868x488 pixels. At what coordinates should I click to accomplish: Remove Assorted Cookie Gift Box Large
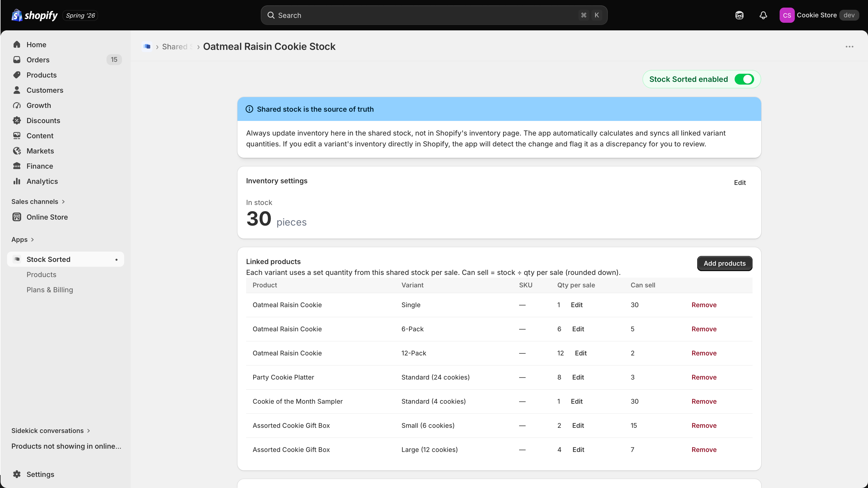(704, 449)
